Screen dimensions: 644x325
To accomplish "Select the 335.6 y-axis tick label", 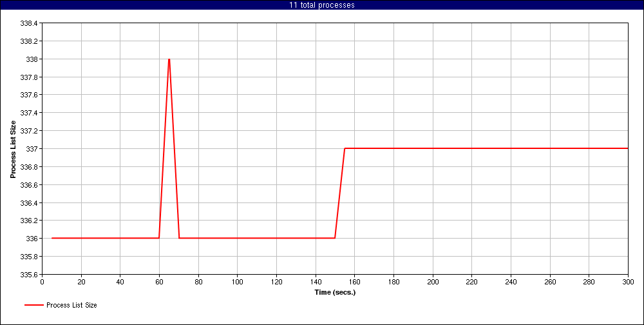I will tap(30, 274).
